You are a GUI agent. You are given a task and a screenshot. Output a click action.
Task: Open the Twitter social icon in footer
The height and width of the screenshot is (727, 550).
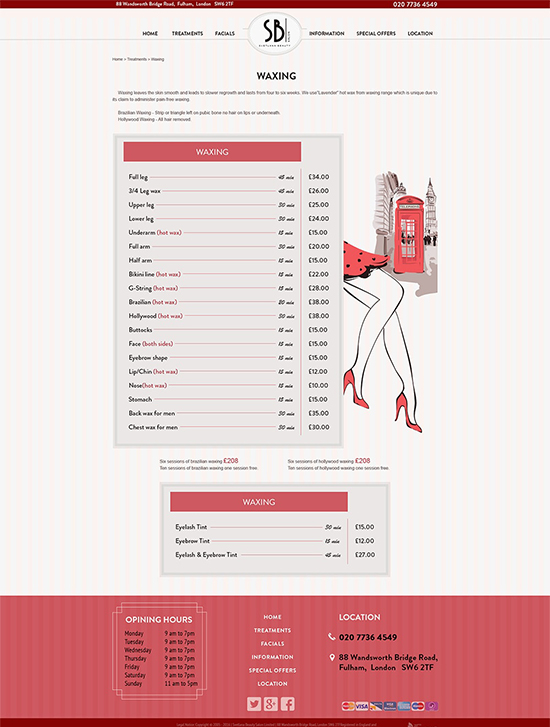tap(254, 704)
